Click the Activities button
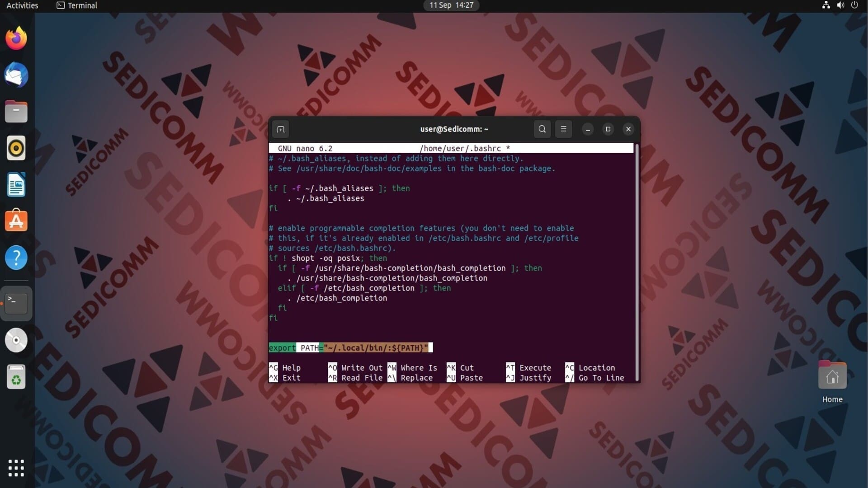This screenshot has width=868, height=488. coord(22,5)
